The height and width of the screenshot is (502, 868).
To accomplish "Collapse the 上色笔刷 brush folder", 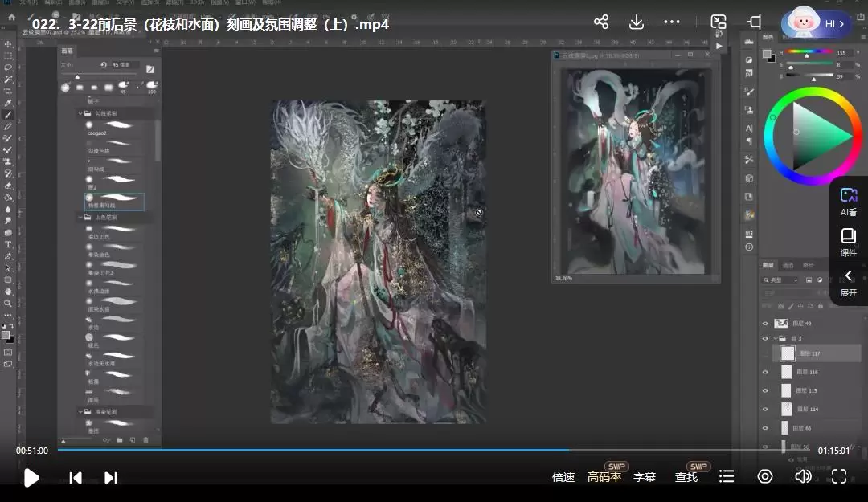I will (80, 218).
